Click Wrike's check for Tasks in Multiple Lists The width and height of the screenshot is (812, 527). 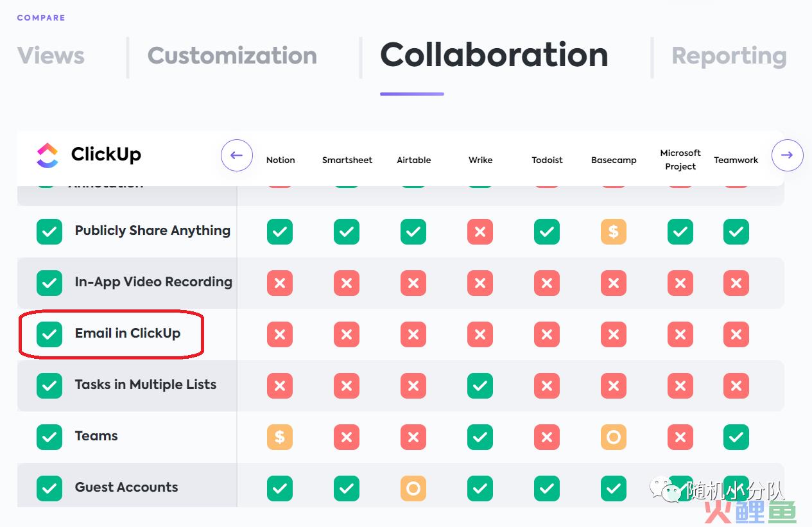(480, 386)
